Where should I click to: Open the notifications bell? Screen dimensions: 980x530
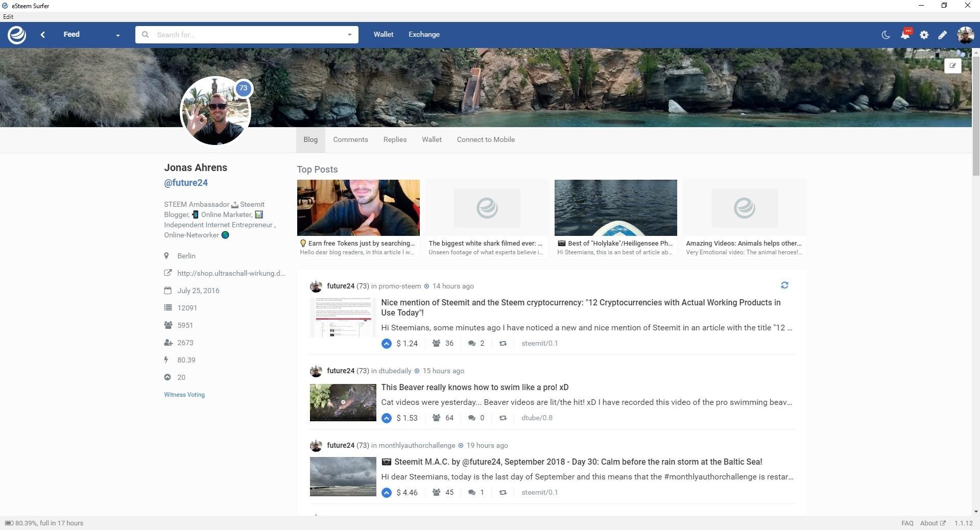click(905, 34)
